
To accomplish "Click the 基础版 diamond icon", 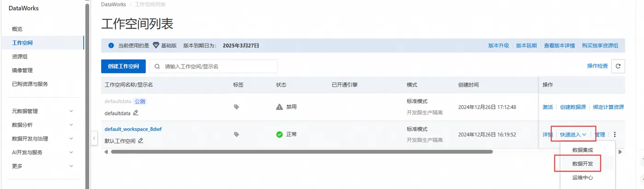I will 155,46.
